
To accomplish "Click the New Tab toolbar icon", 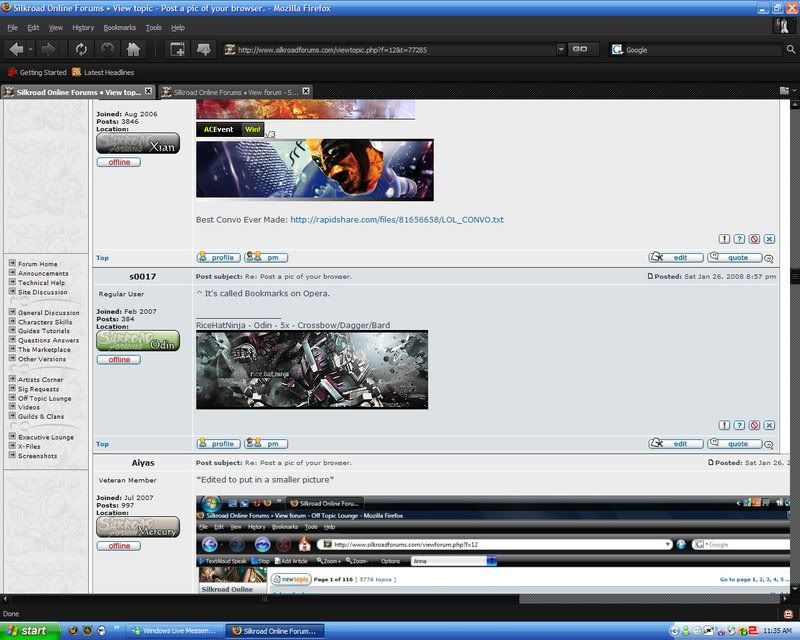I will 177,49.
